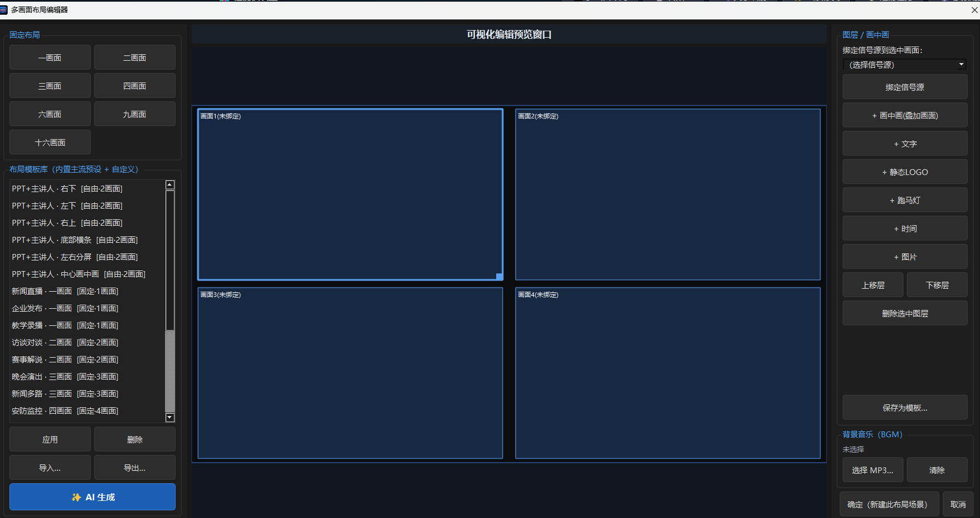Image resolution: width=980 pixels, height=518 pixels.
Task: Select the 九画面 fixed layout
Action: point(135,114)
